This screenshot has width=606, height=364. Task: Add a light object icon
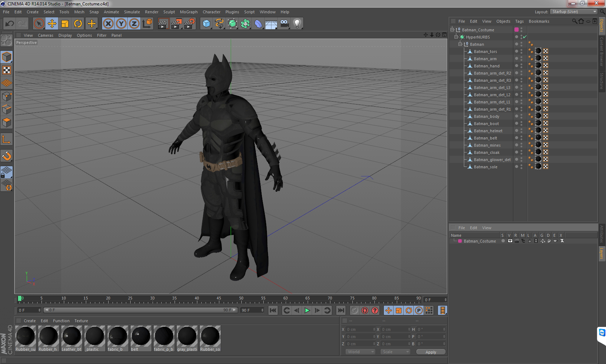297,24
